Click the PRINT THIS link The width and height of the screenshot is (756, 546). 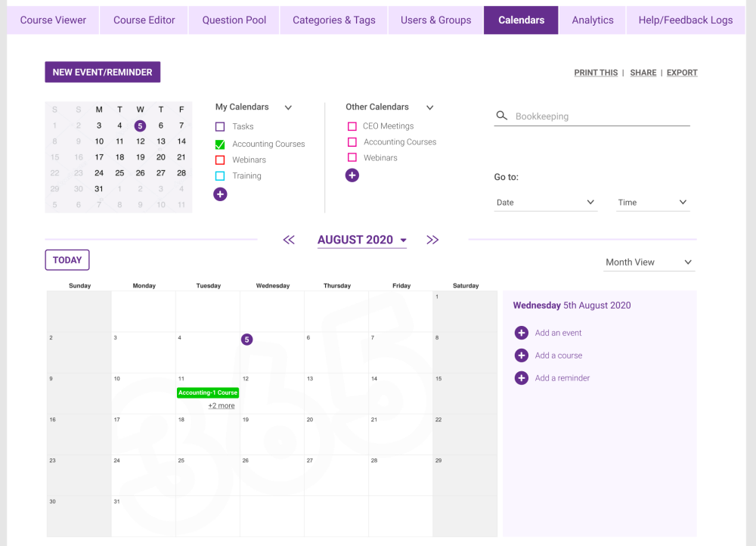pyautogui.click(x=596, y=73)
